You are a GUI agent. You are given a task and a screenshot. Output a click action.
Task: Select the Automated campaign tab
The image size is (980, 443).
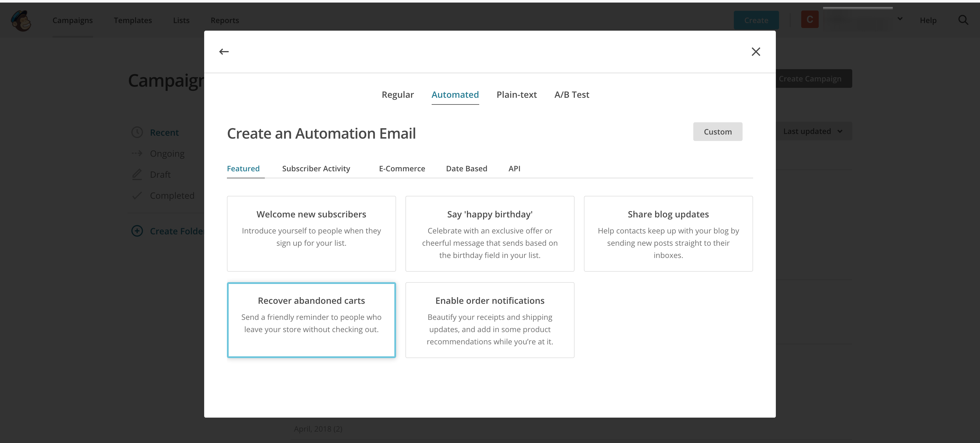pyautogui.click(x=455, y=94)
